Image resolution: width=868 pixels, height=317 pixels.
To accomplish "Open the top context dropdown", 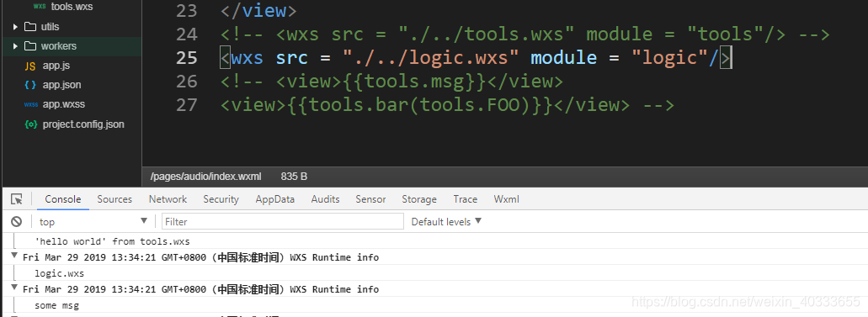I will 93,222.
